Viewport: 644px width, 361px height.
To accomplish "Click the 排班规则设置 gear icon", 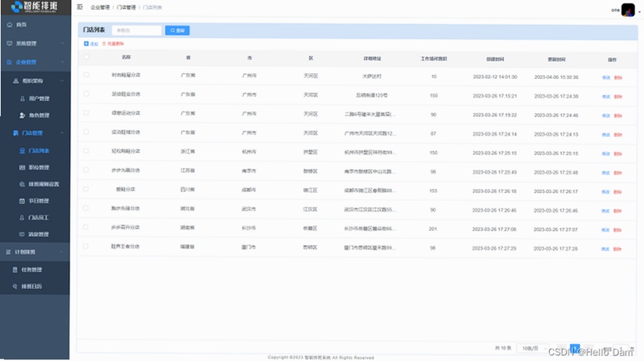I will pos(23,184).
